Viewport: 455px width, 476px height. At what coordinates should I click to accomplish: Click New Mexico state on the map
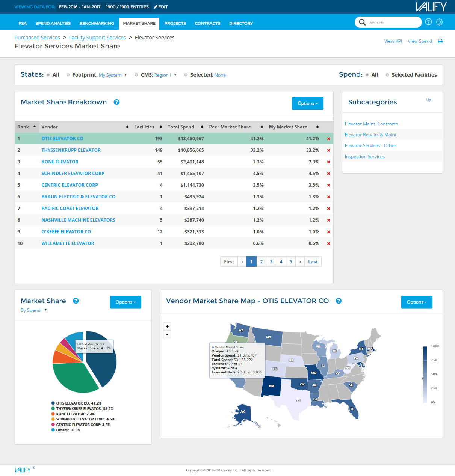pos(271,386)
